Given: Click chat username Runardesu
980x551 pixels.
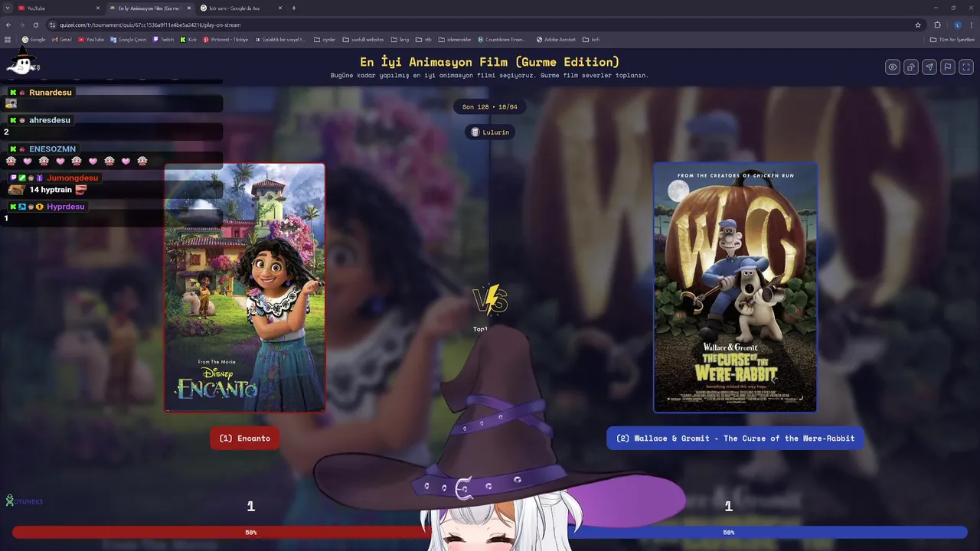Looking at the screenshot, I should tap(51, 93).
